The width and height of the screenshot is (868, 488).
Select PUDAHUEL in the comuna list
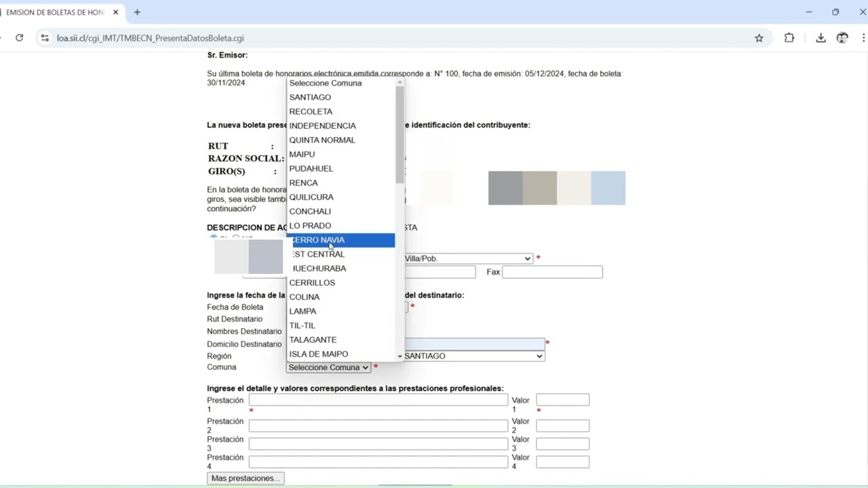pos(341,168)
